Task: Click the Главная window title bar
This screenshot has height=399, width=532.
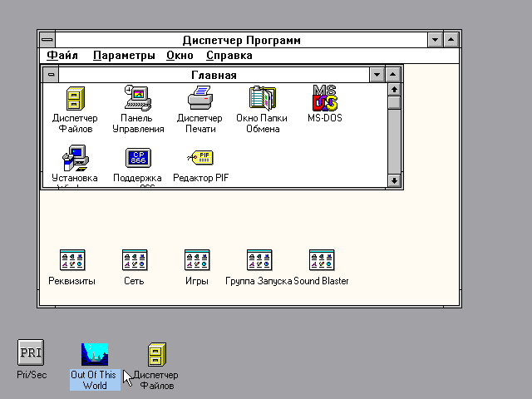Action: (214, 75)
